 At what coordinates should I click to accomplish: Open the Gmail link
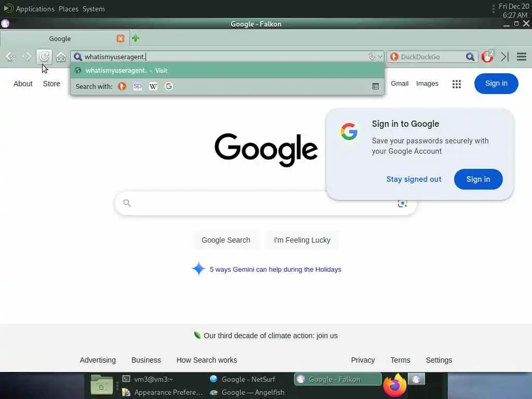tap(400, 84)
